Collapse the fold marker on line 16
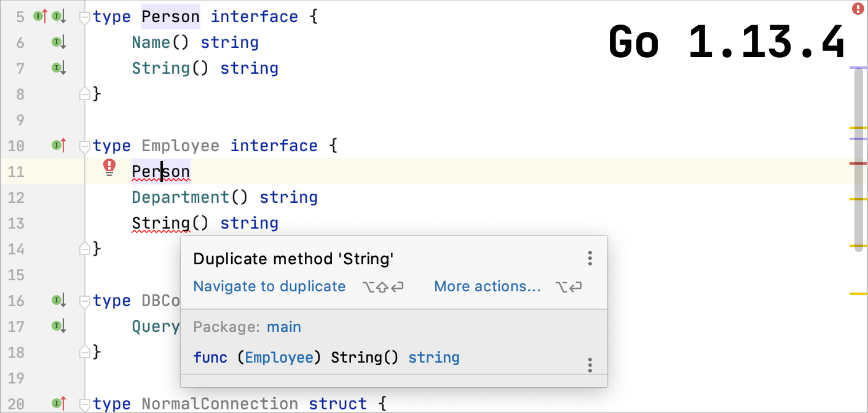868x413 pixels. [85, 303]
